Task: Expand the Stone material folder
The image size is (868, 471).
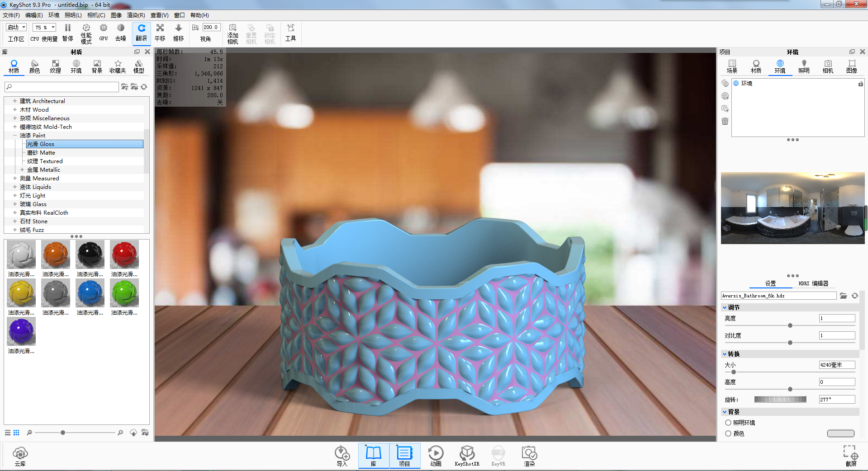Action: coord(15,221)
